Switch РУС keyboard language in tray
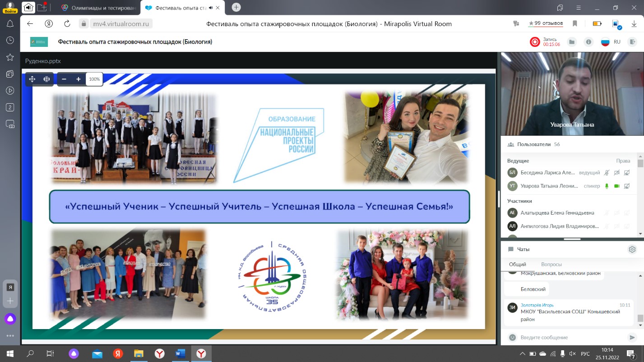The image size is (644, 362). click(x=585, y=354)
